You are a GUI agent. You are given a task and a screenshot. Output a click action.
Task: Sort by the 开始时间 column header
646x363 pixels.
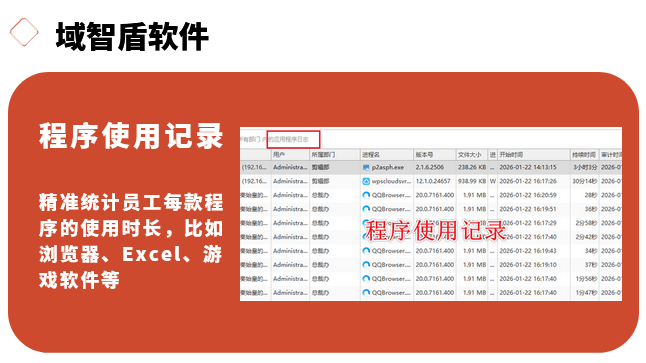tap(534, 155)
